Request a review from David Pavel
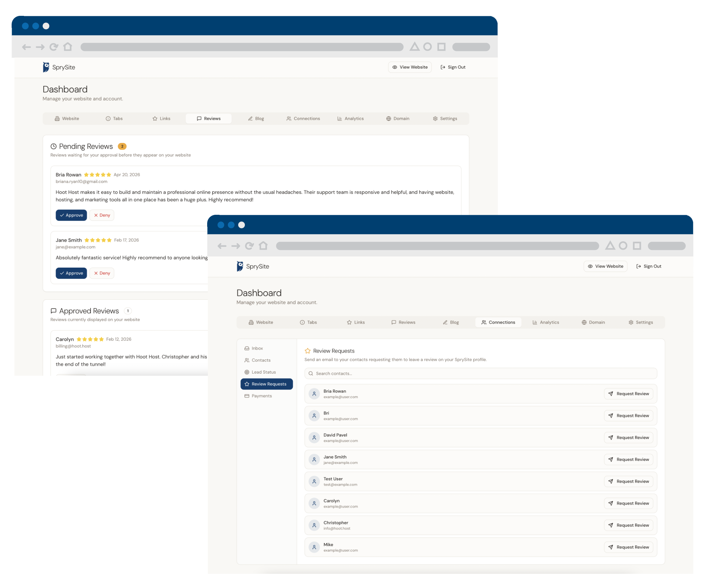 629,438
